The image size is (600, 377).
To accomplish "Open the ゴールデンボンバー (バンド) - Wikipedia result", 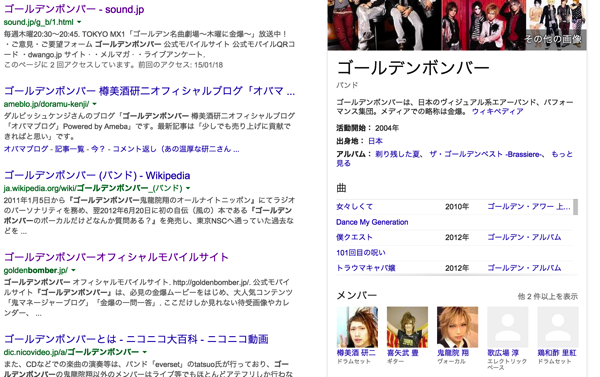I will pyautogui.click(x=97, y=175).
